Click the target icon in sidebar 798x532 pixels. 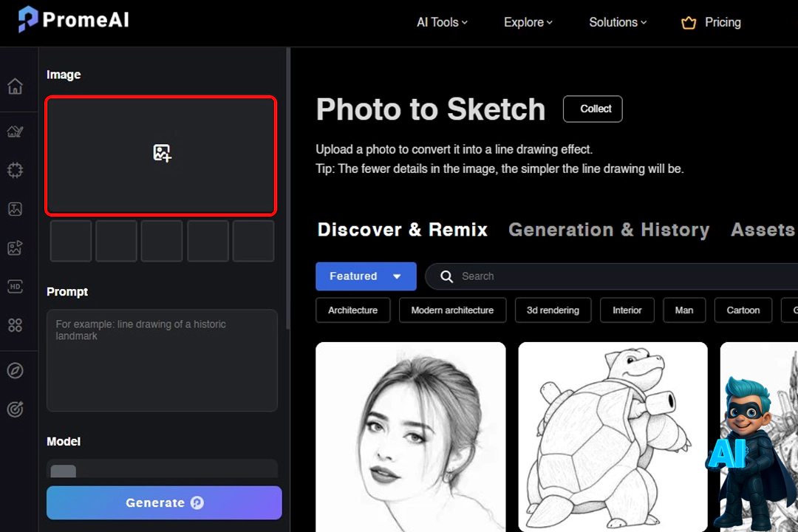15,409
